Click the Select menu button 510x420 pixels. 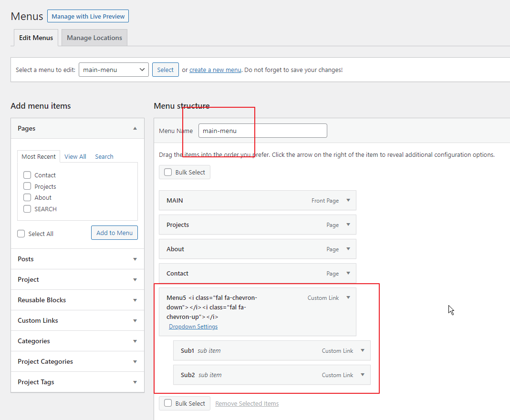(165, 70)
